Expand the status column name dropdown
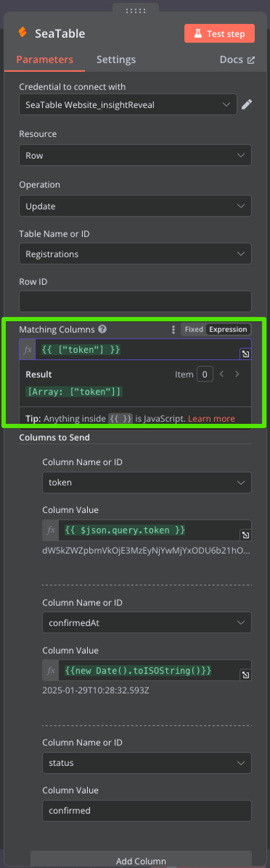Viewport: 270px width, 868px height. click(147, 763)
